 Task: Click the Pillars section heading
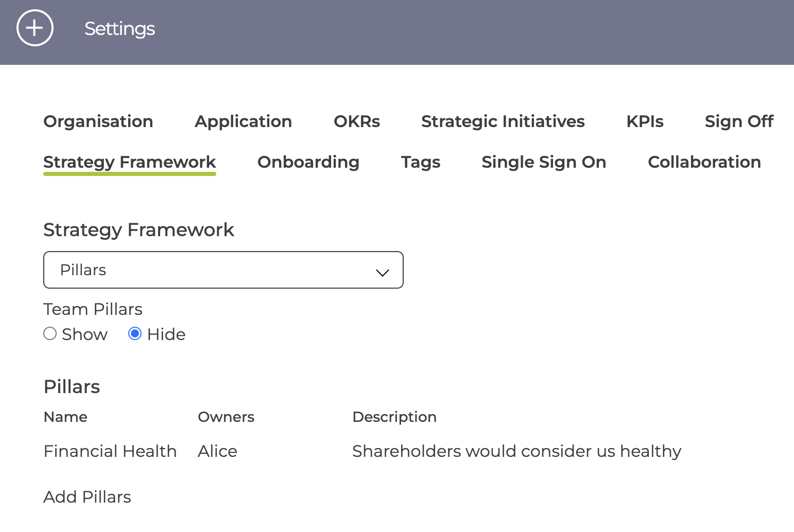click(x=72, y=386)
